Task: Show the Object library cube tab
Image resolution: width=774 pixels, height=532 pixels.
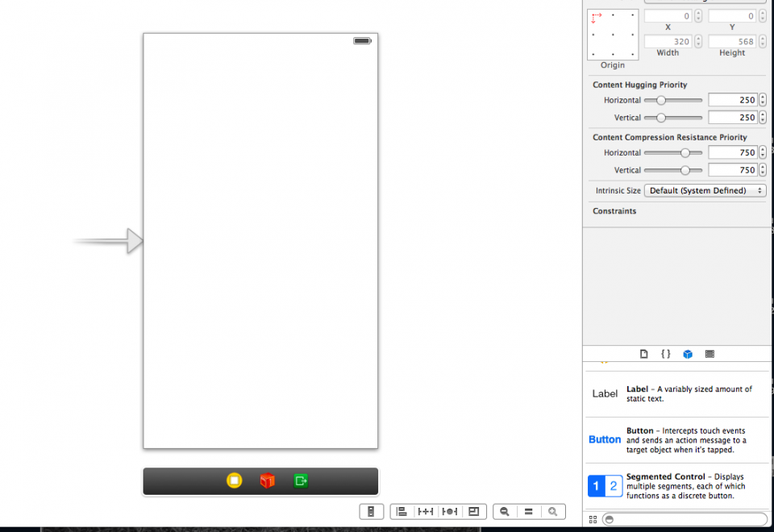Action: 688,354
